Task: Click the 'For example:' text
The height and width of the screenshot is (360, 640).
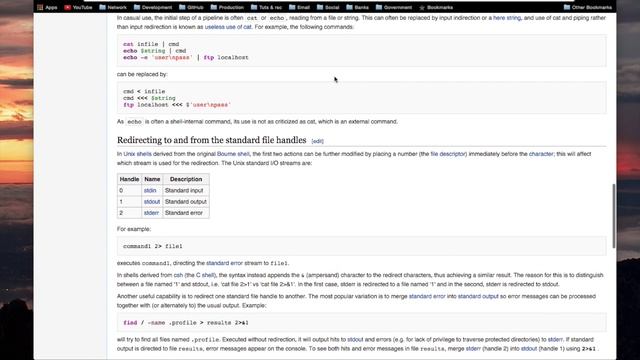Action: coord(134,229)
